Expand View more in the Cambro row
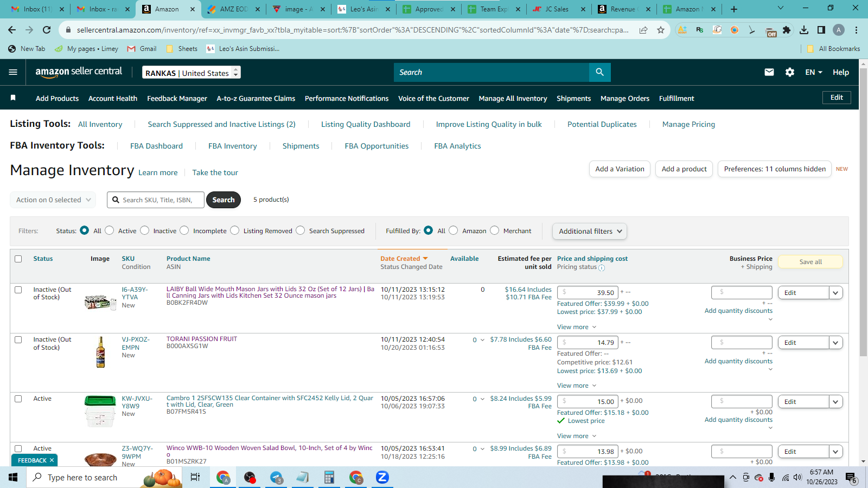 (x=577, y=436)
